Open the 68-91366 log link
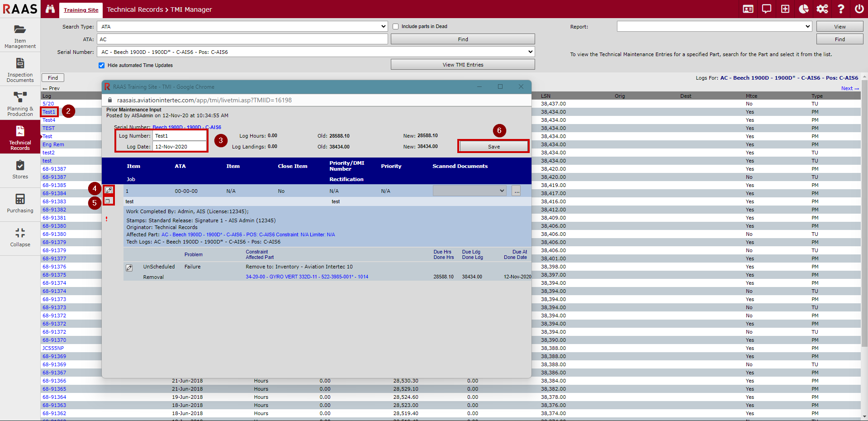Image resolution: width=868 pixels, height=421 pixels. point(54,381)
